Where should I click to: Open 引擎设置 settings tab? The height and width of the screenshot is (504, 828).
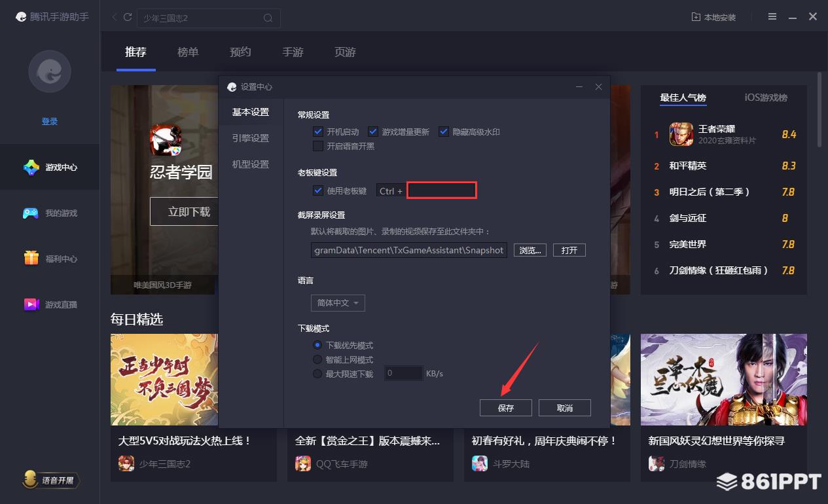(x=251, y=138)
